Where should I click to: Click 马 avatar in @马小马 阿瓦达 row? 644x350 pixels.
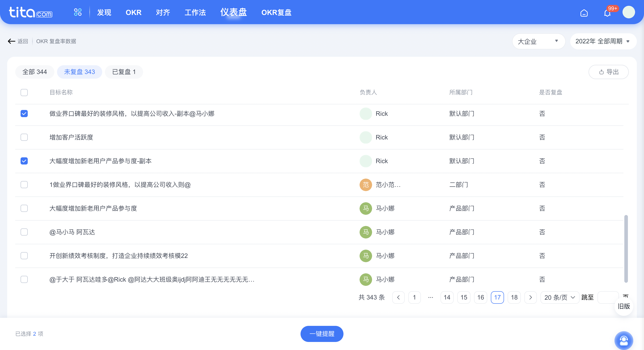[366, 232]
